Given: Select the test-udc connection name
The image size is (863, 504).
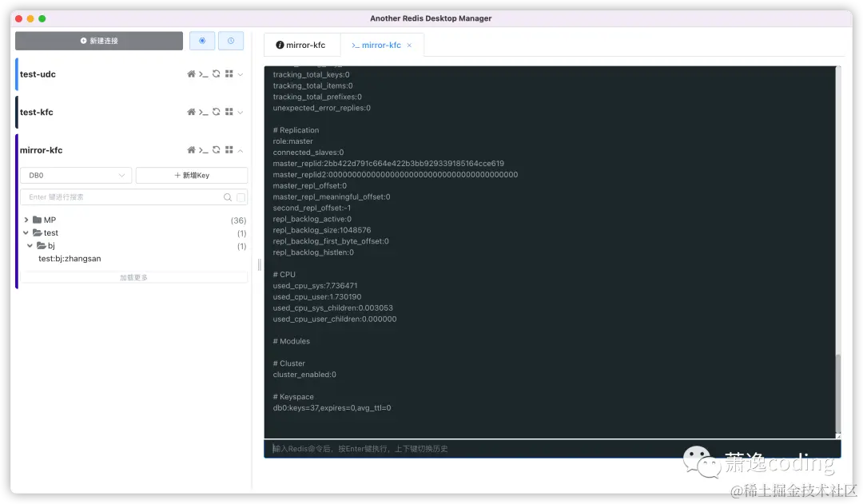Looking at the screenshot, I should tap(38, 74).
